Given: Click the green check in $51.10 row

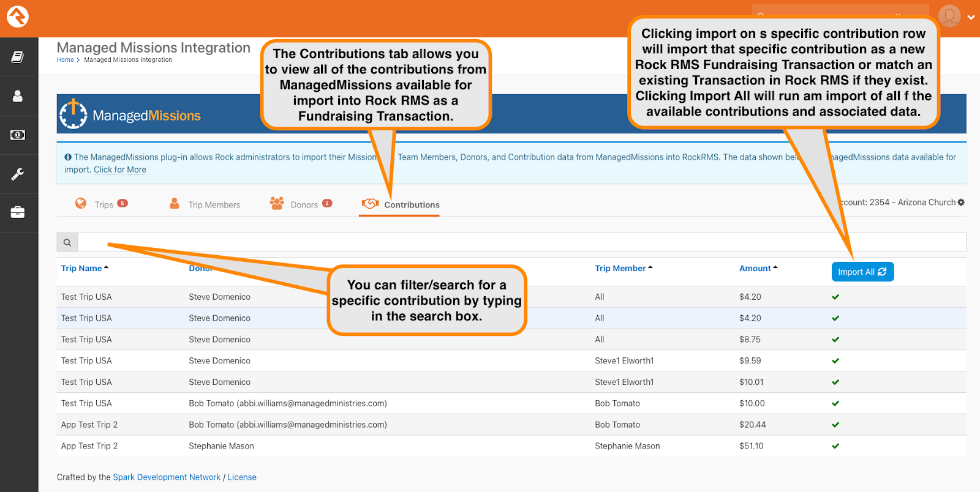Looking at the screenshot, I should pyautogui.click(x=835, y=446).
